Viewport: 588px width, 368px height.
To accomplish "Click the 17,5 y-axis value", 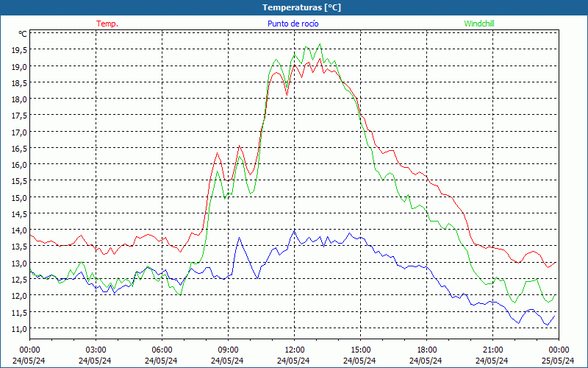I will 19,116.
